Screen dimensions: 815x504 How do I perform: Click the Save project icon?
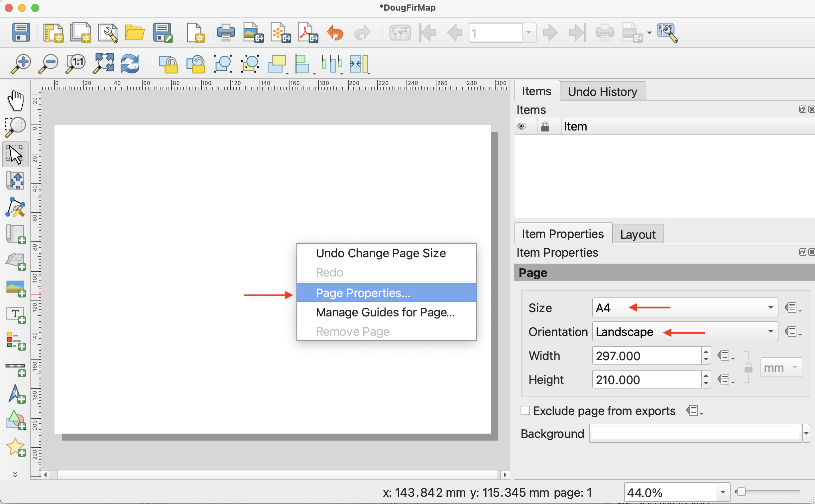pos(21,33)
